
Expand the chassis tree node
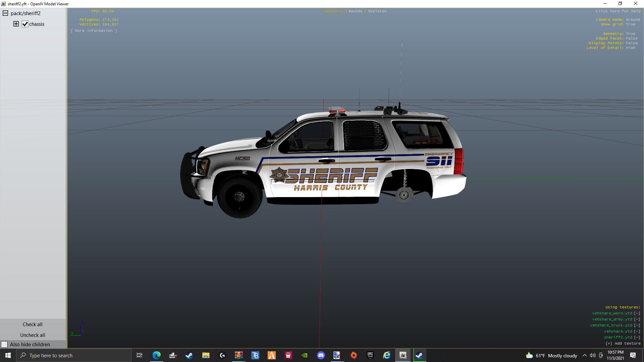pos(16,24)
